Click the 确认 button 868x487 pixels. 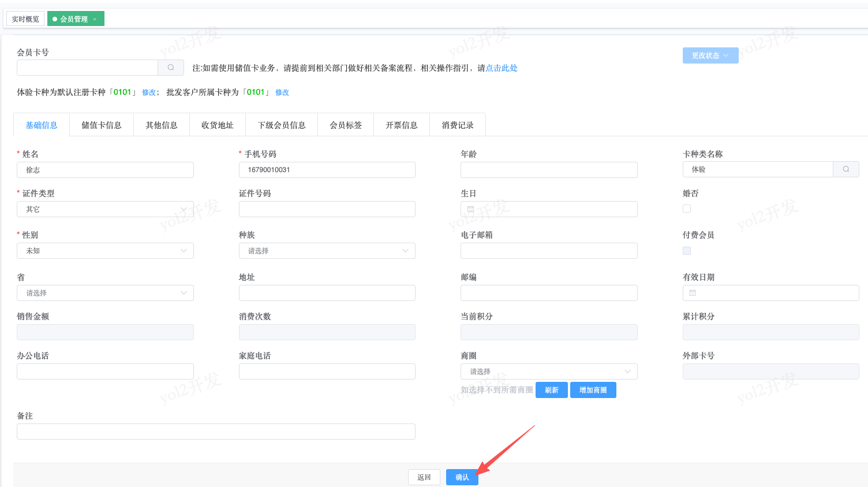pos(462,477)
